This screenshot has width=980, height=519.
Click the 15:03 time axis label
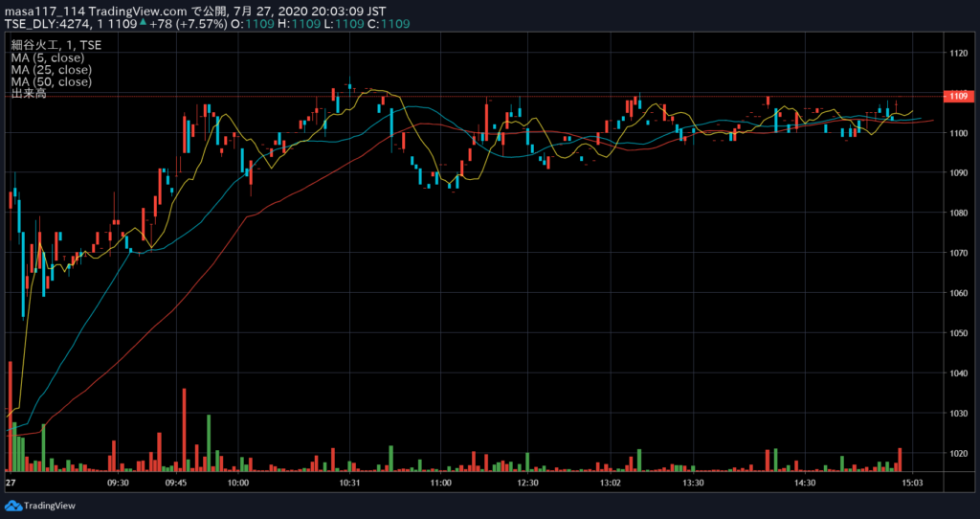[911, 483]
